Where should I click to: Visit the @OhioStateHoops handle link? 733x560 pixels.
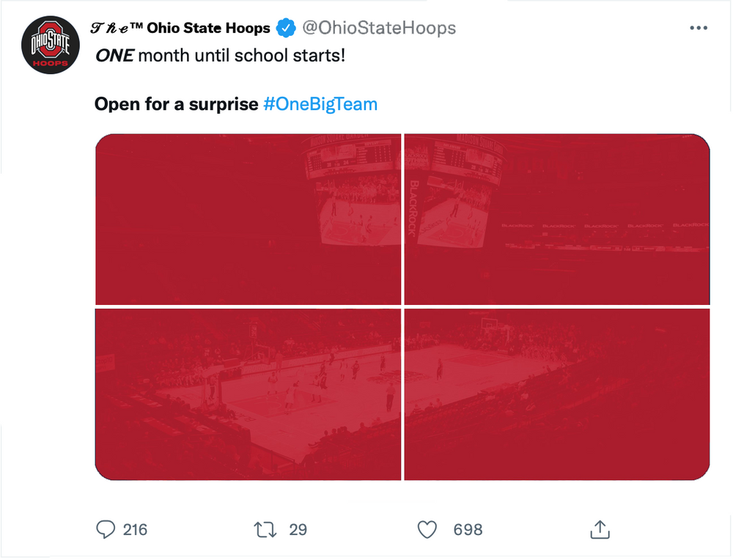coord(380,27)
